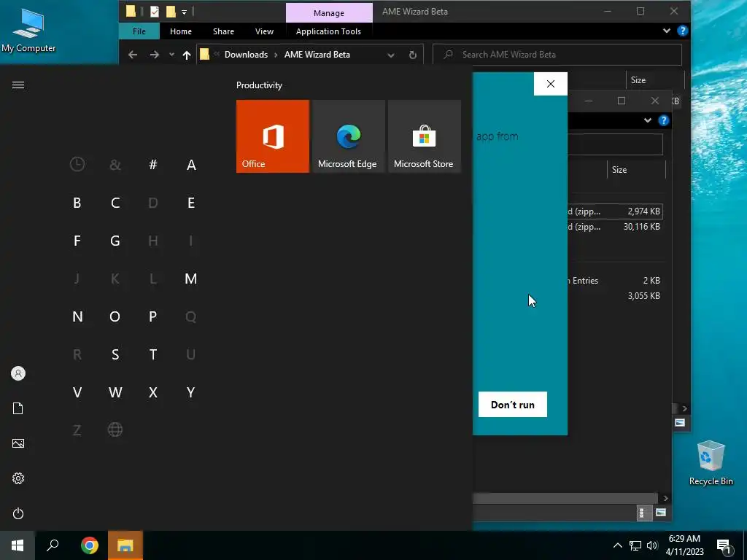Jump to letter M apps
The height and width of the screenshot is (560, 747).
[x=191, y=279]
